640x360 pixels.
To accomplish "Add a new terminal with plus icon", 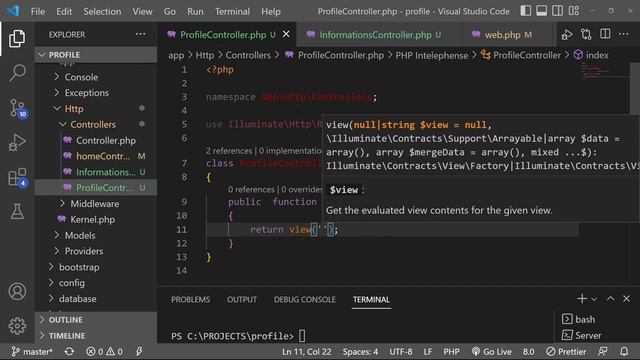I will click(x=582, y=299).
